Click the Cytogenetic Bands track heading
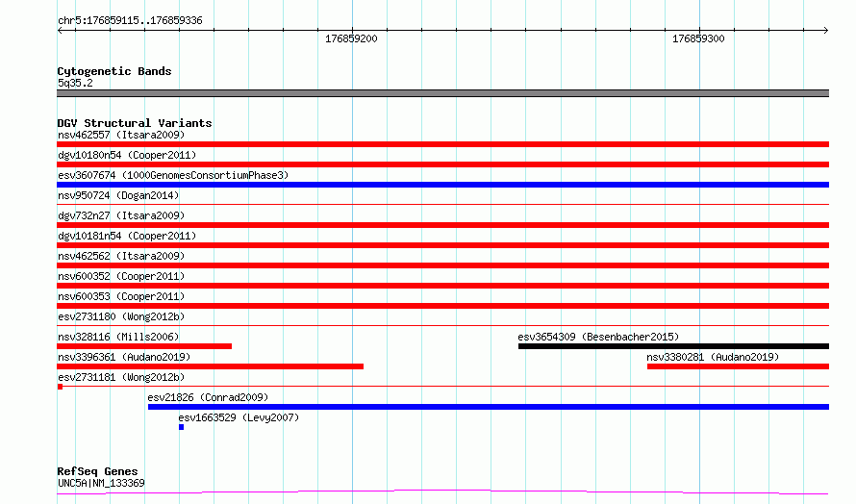856x504 pixels. click(114, 71)
